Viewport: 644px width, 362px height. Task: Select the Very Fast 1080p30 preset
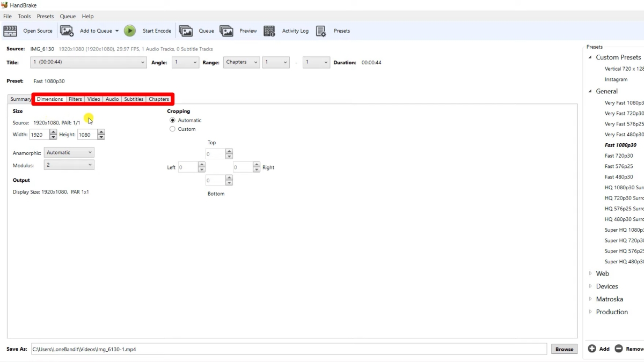tap(624, 102)
